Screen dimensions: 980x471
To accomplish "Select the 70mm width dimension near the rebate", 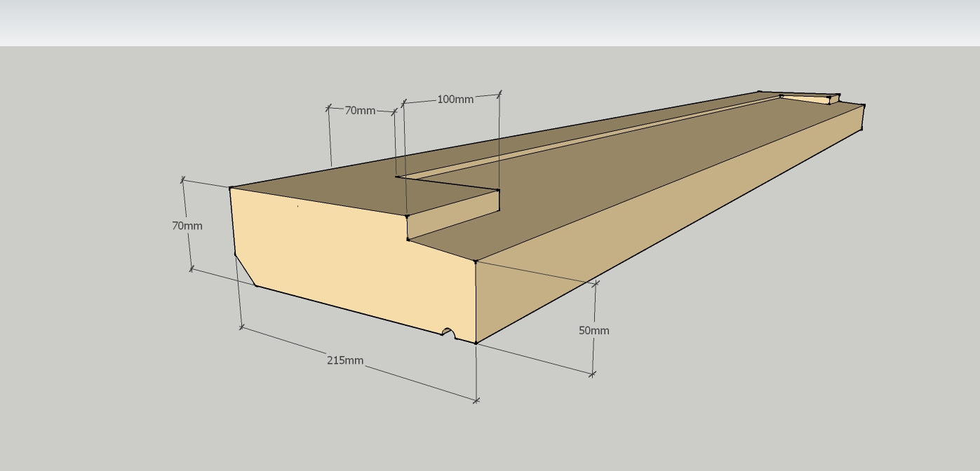I will (360, 111).
